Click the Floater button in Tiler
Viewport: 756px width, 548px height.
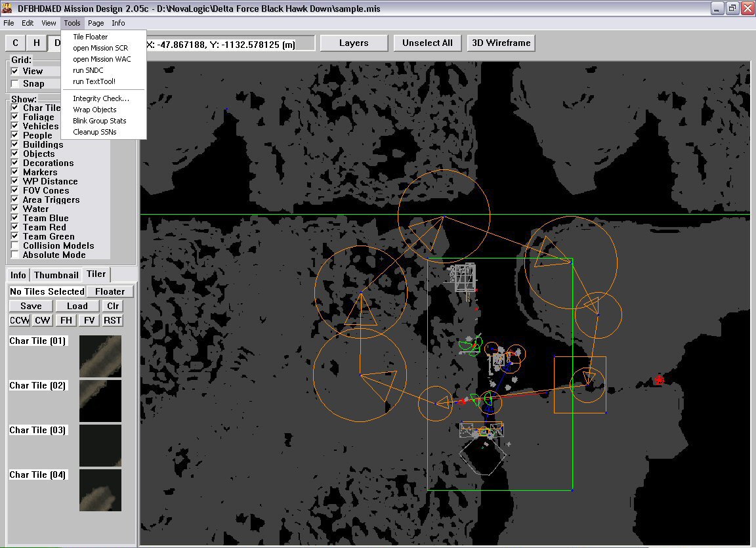tap(110, 291)
